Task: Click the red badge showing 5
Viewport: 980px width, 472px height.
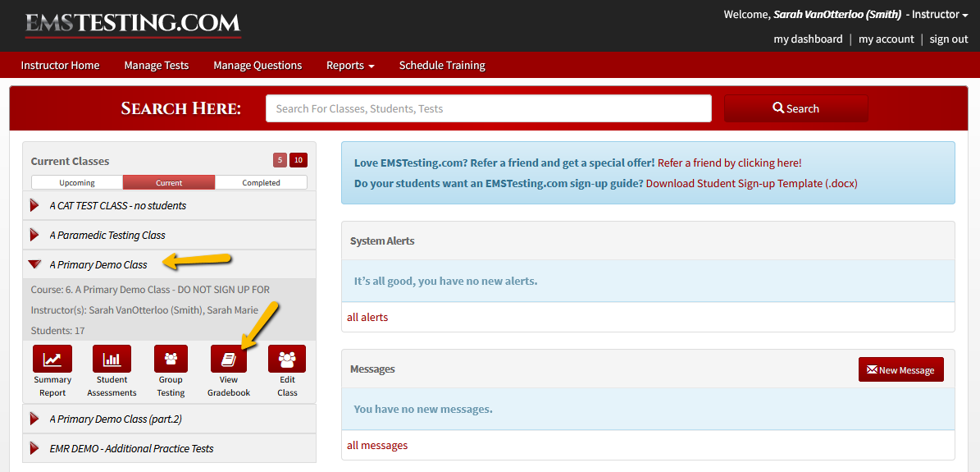Action: [280, 160]
